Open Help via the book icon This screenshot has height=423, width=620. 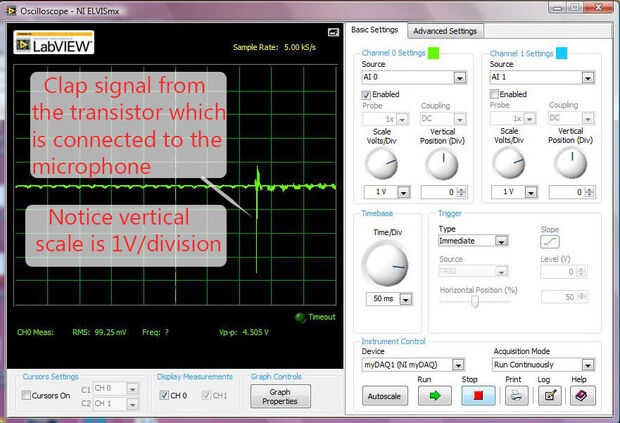pos(582,396)
